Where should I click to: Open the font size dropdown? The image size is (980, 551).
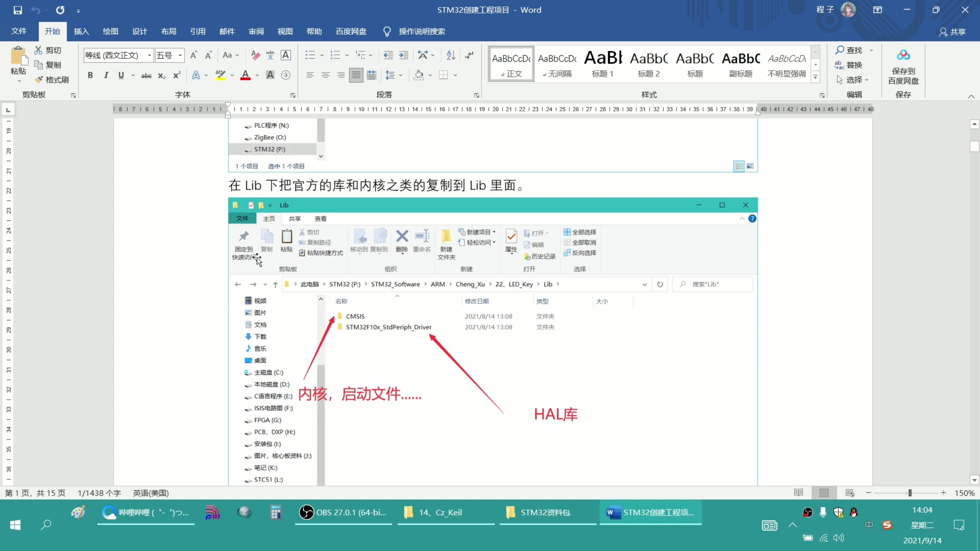pyautogui.click(x=180, y=55)
